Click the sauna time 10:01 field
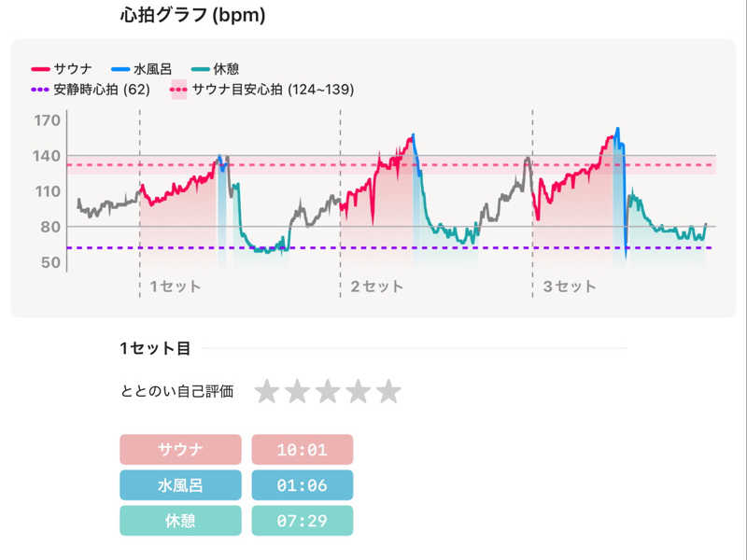747x560 pixels. (303, 450)
